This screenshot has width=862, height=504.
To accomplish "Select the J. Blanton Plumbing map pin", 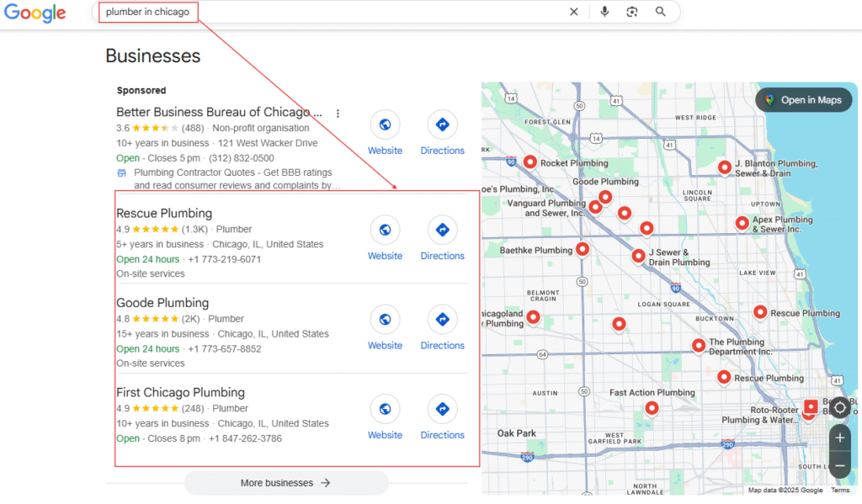I will 725,167.
